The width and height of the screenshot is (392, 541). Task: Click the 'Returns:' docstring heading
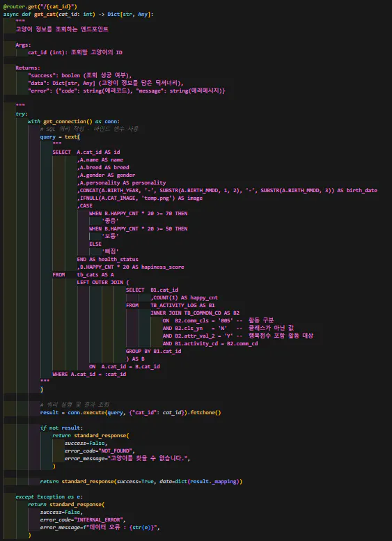[28, 68]
